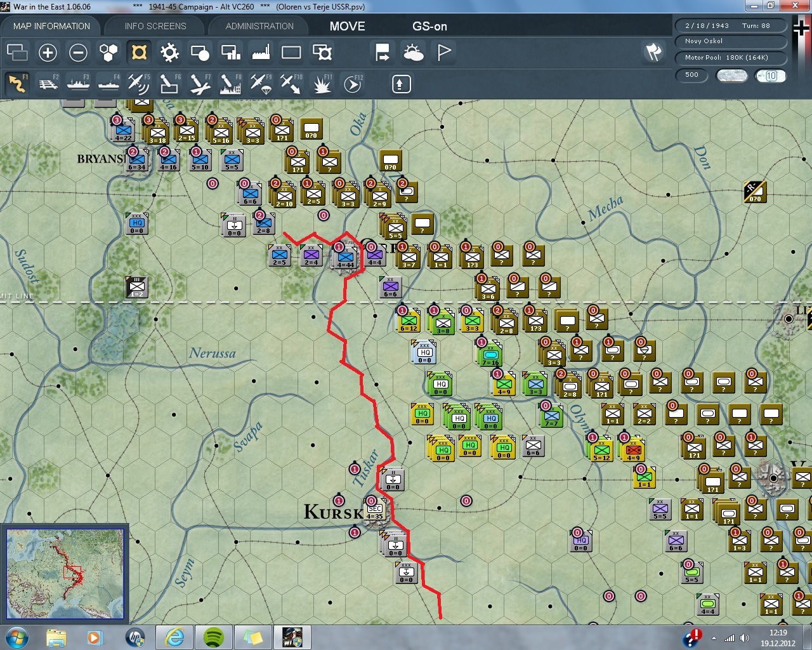Click the MOVE mode label
The image size is (812, 650).
click(347, 26)
